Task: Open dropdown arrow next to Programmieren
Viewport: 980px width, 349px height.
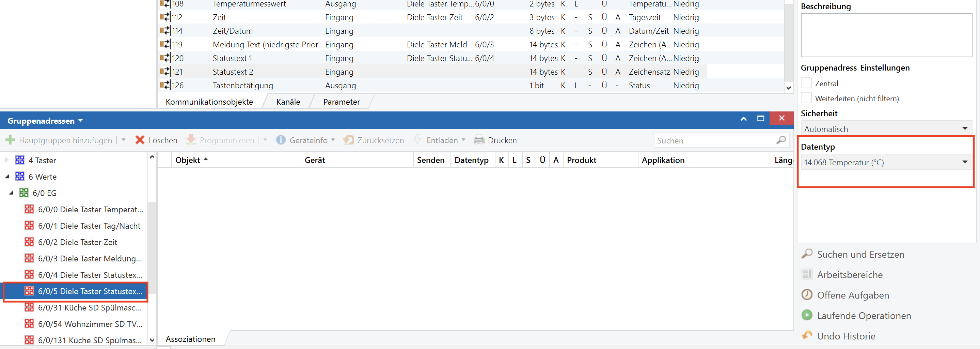Action: pos(265,140)
